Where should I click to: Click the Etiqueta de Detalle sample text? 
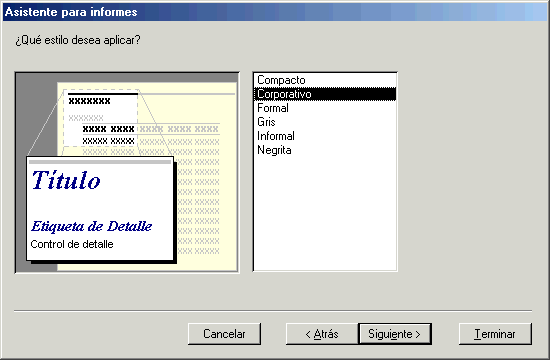(x=92, y=226)
